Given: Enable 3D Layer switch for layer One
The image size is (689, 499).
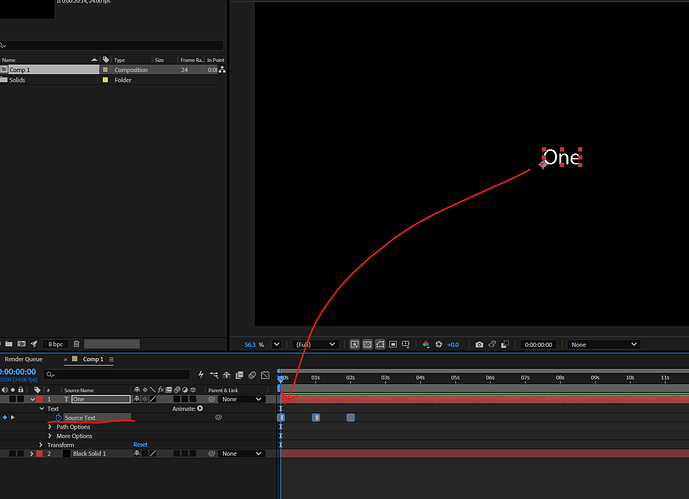Looking at the screenshot, I should click(193, 399).
